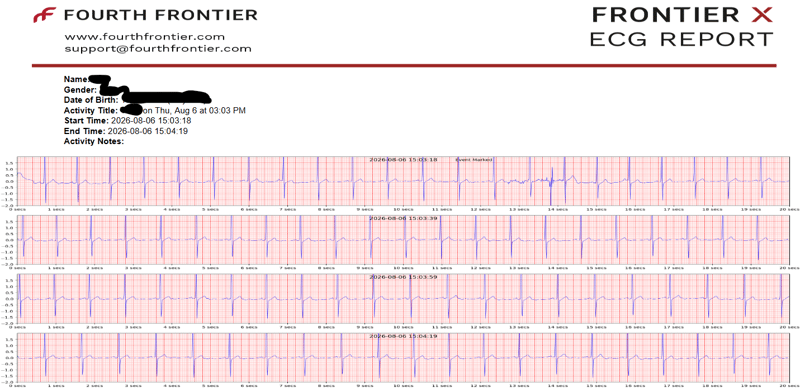Click the '10 secs' axis label on the first strip
Viewport: 800px width, 392px height.
tap(403, 209)
